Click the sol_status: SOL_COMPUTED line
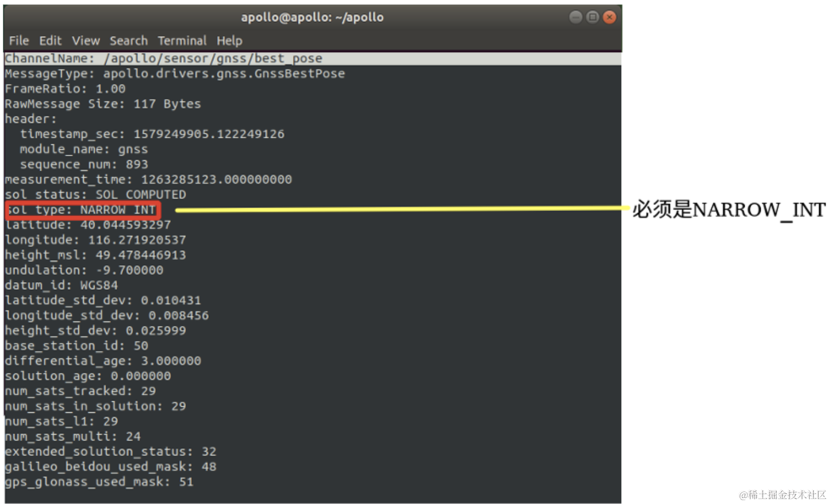The image size is (830, 504). [95, 195]
